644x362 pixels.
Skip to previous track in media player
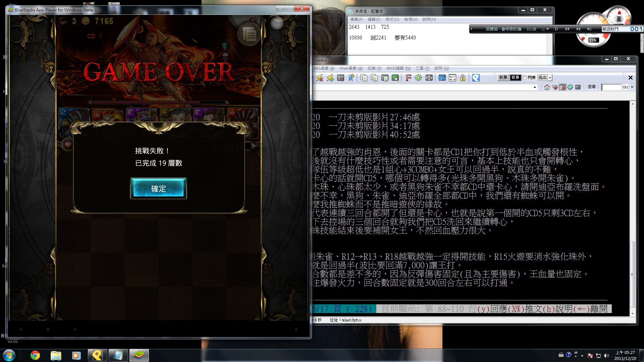(567, 29)
